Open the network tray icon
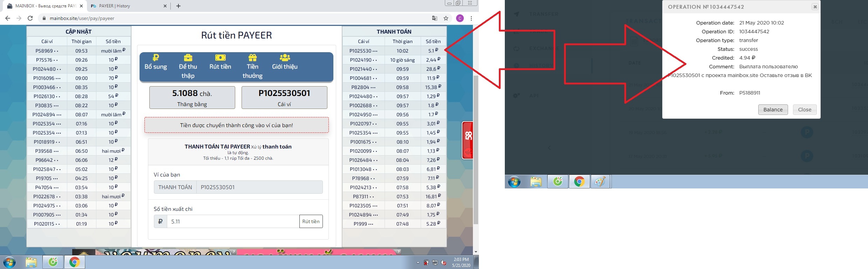This screenshot has width=868, height=269. click(435, 262)
